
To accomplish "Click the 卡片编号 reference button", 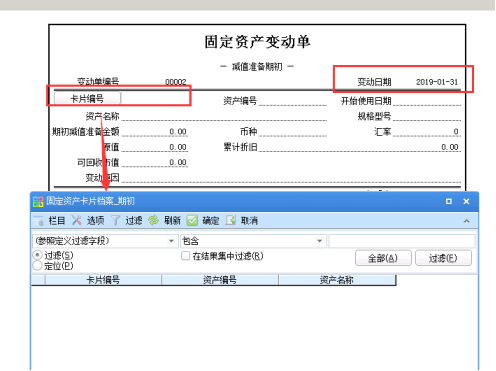I will pos(87,99).
